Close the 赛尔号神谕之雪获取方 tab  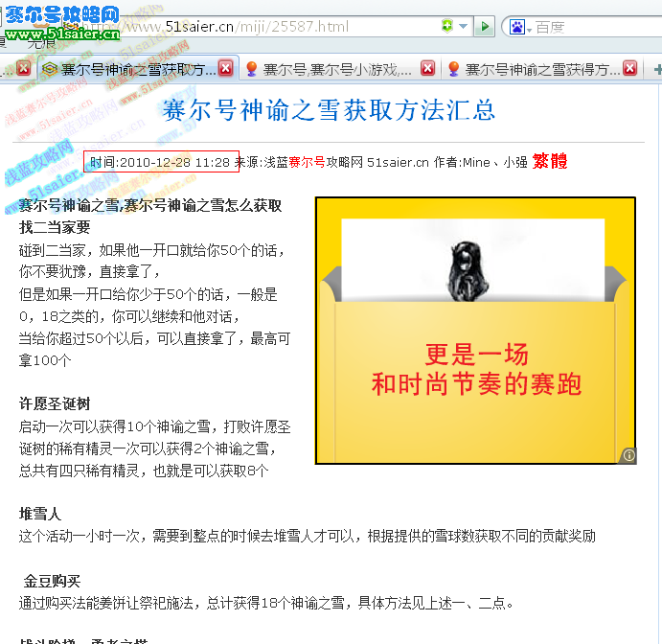coord(226,68)
